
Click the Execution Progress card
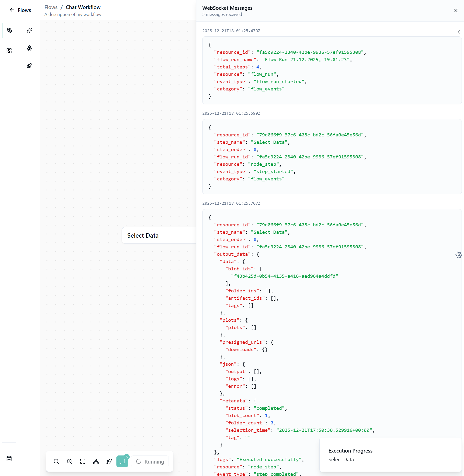click(390, 455)
